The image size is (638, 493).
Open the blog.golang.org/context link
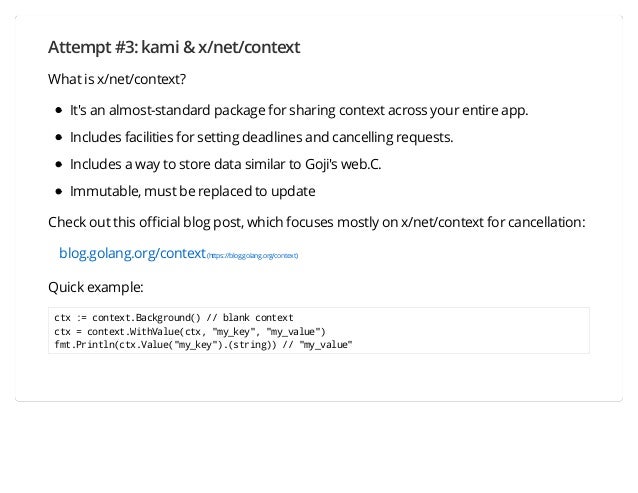(132, 253)
